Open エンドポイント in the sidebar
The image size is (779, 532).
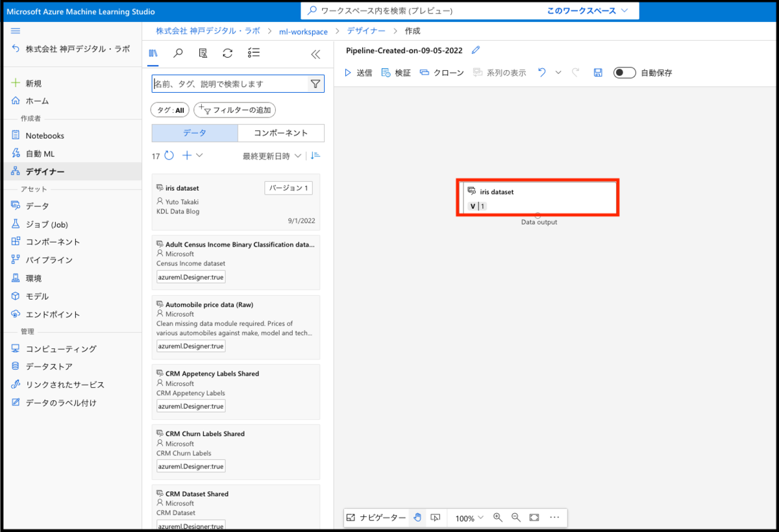45,315
